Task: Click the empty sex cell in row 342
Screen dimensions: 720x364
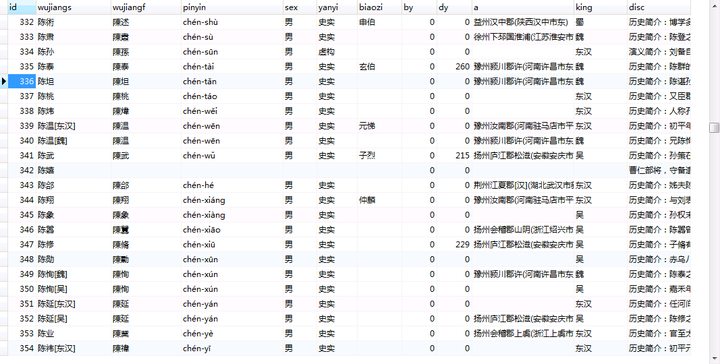Action: pos(299,170)
